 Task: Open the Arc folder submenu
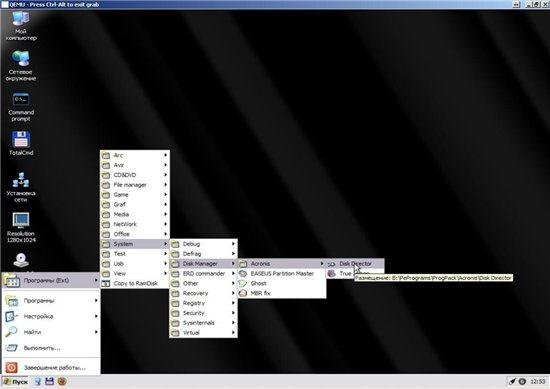point(135,155)
